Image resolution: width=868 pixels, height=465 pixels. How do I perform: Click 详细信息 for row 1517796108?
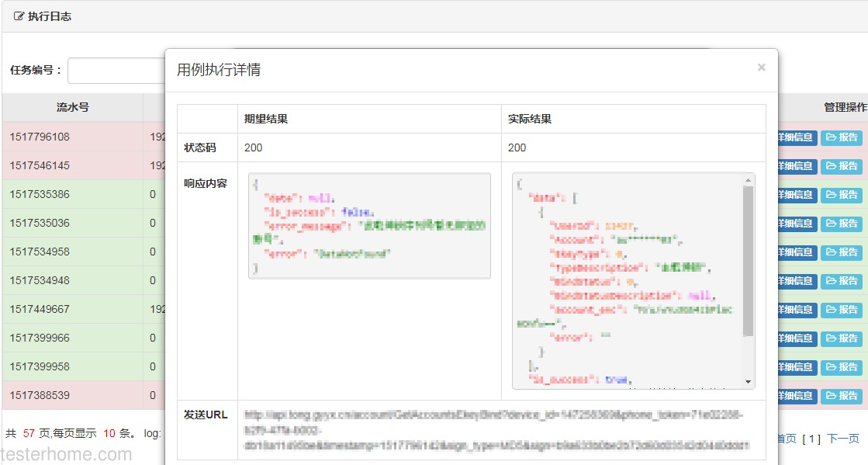[797, 137]
